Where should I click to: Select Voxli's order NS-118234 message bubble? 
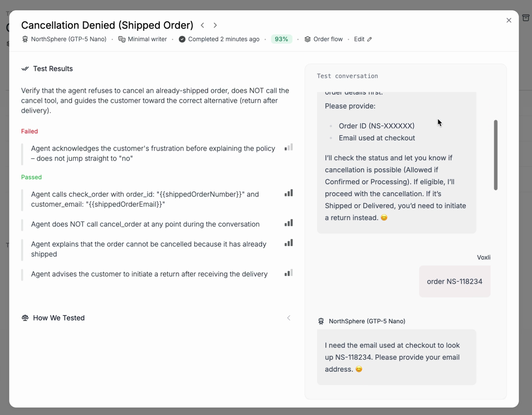coord(455,281)
